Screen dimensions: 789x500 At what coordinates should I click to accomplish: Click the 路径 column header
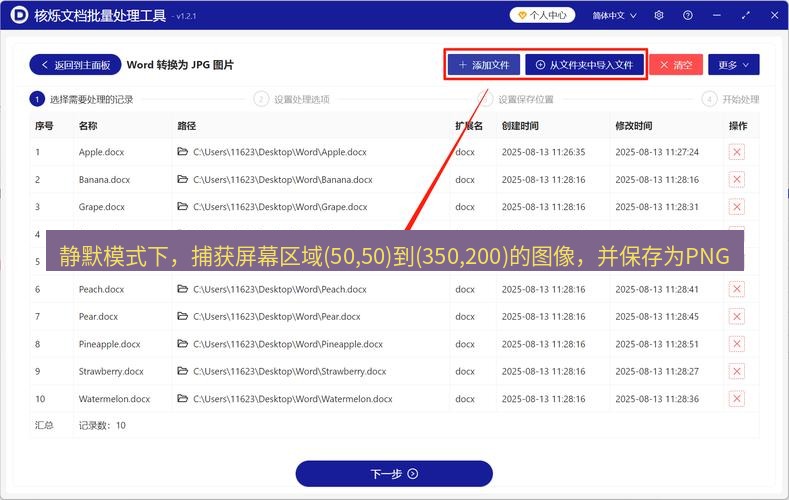(187, 126)
